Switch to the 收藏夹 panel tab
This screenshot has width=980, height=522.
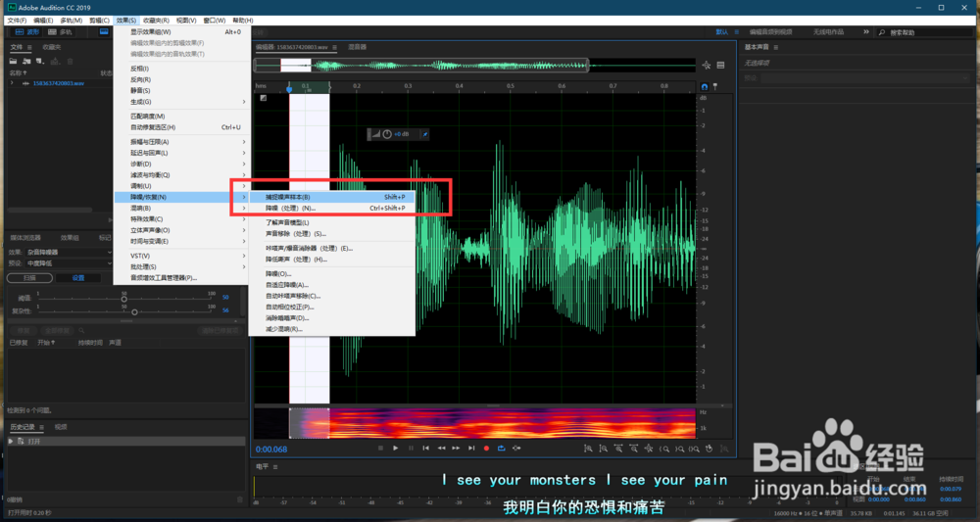click(x=51, y=47)
